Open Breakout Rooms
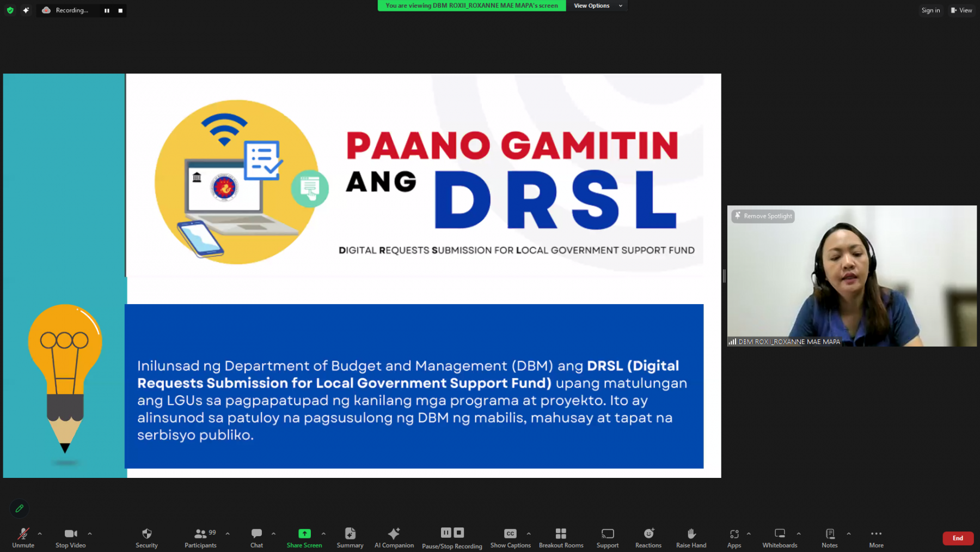980x552 pixels. coord(561,537)
